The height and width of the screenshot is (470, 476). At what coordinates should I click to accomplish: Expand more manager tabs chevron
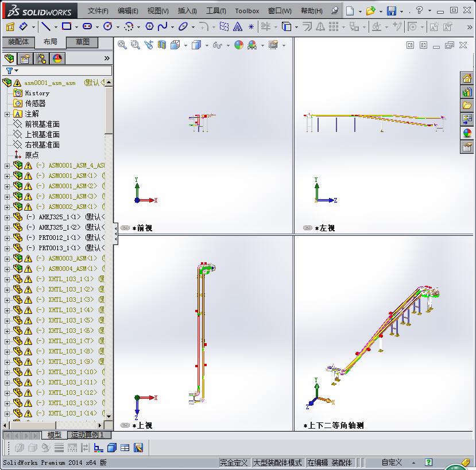[x=107, y=59]
